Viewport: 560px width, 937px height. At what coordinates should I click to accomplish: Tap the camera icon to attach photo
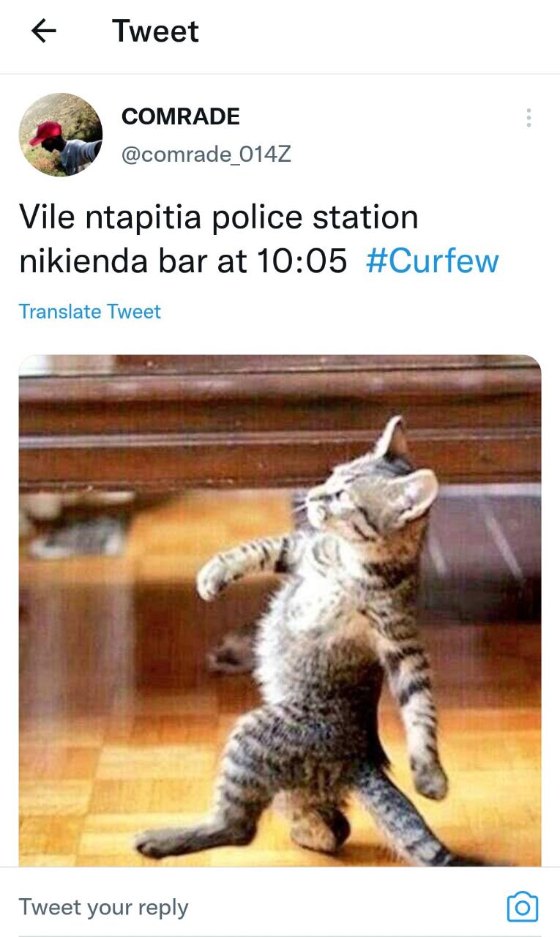tap(522, 906)
